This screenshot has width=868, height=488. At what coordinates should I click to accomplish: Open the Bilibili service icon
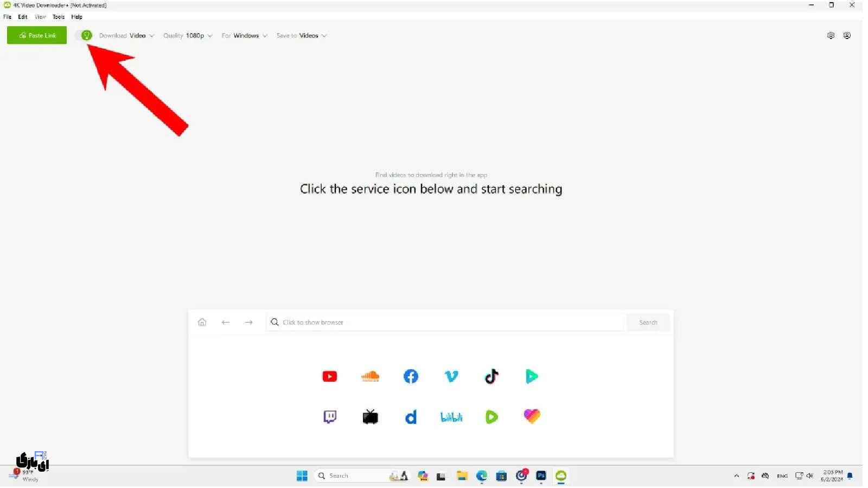click(x=451, y=417)
